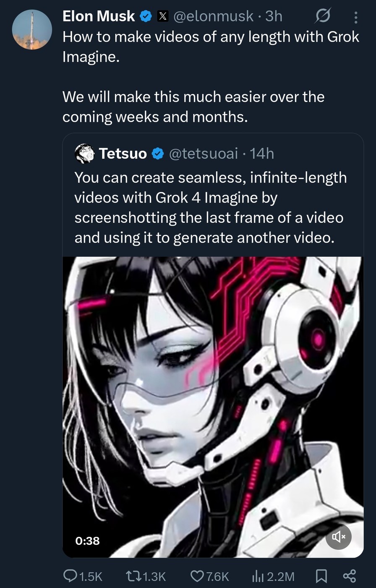Image resolution: width=376 pixels, height=588 pixels.
Task: Open the Tetsuo profile avatar
Action: click(x=85, y=154)
